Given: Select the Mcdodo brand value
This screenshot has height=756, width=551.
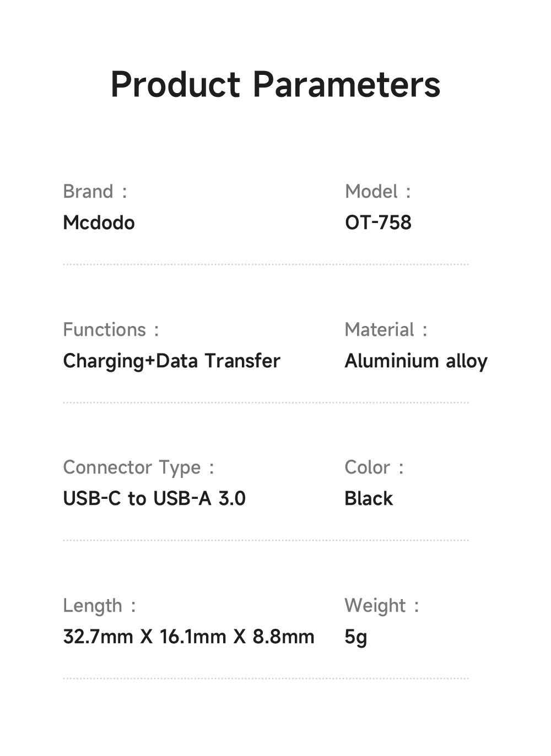Looking at the screenshot, I should coord(99,223).
